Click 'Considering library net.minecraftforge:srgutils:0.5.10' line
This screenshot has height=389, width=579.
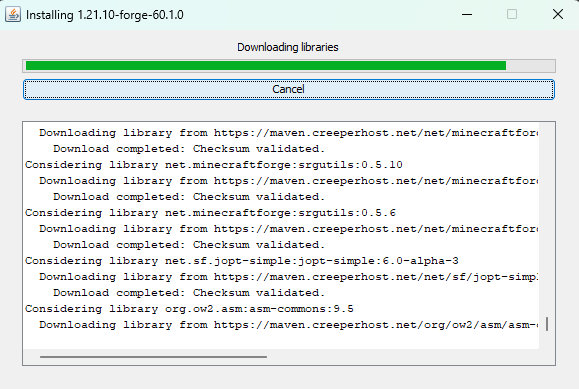214,165
